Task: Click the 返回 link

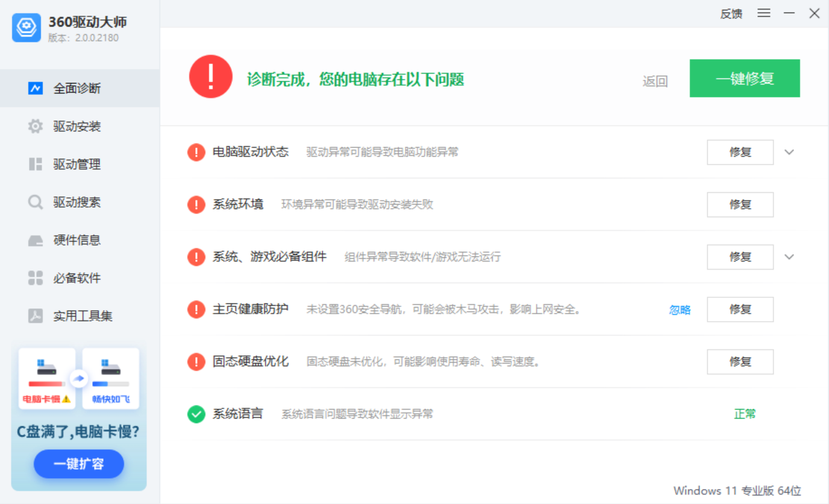Action: click(x=655, y=81)
